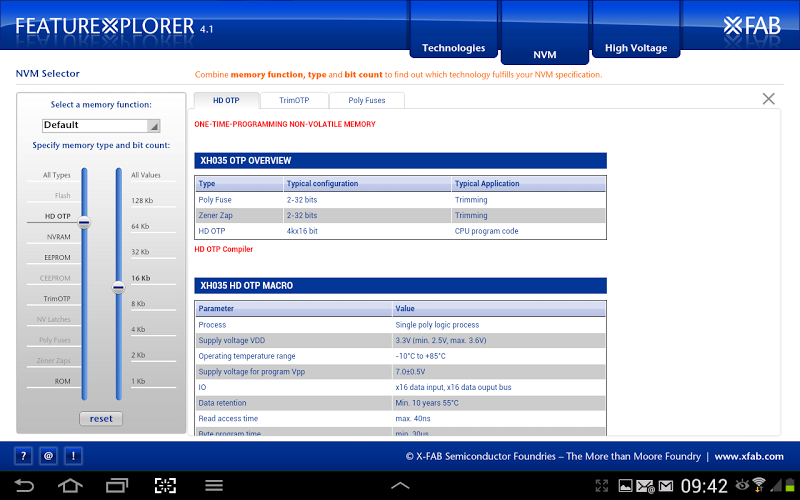Click the @ contact icon
The width and height of the screenshot is (800, 500).
pyautogui.click(x=48, y=456)
